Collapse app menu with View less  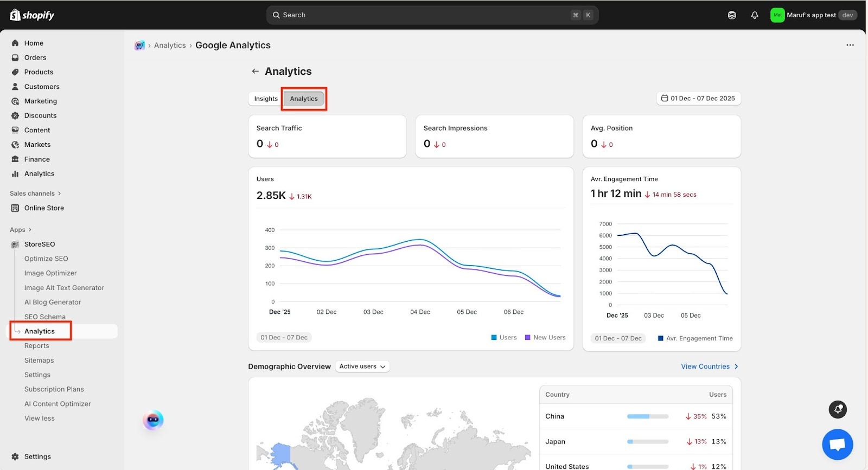[x=40, y=419]
